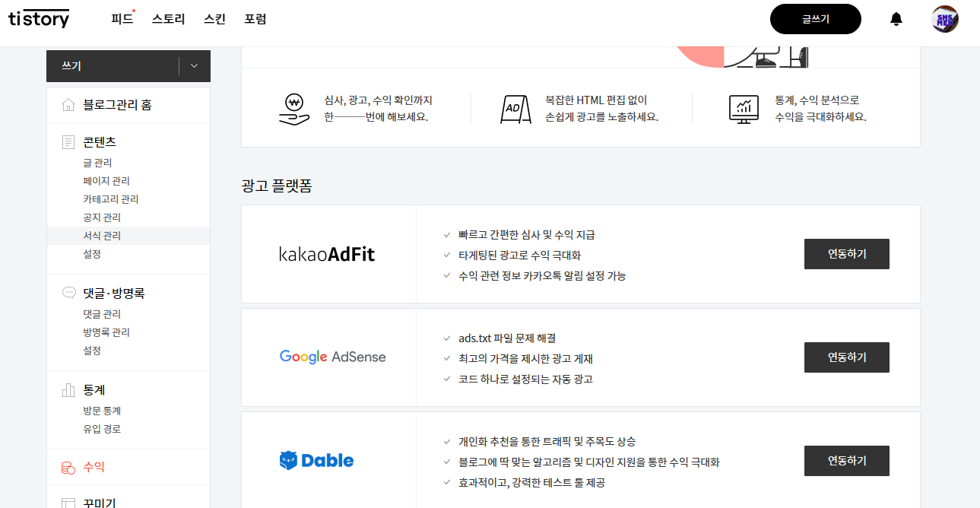This screenshot has width=980, height=508.
Task: Open the notifications bell icon
Action: [x=896, y=19]
